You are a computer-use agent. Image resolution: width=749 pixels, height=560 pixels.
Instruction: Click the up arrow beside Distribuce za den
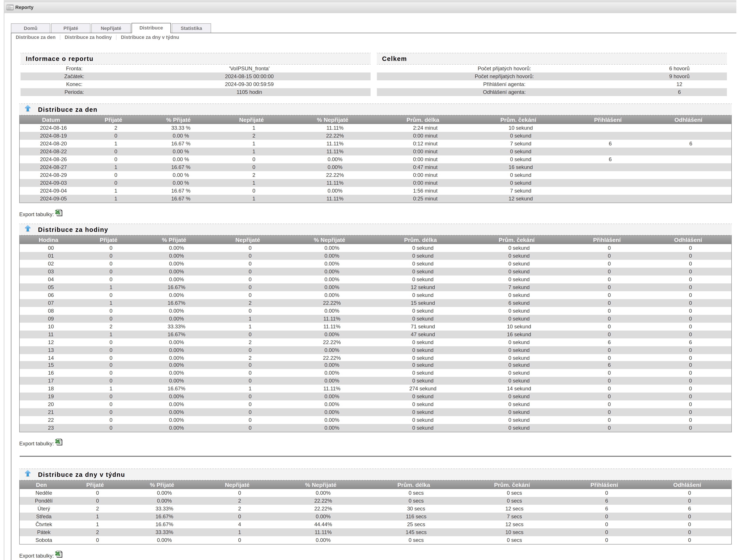[x=28, y=109]
